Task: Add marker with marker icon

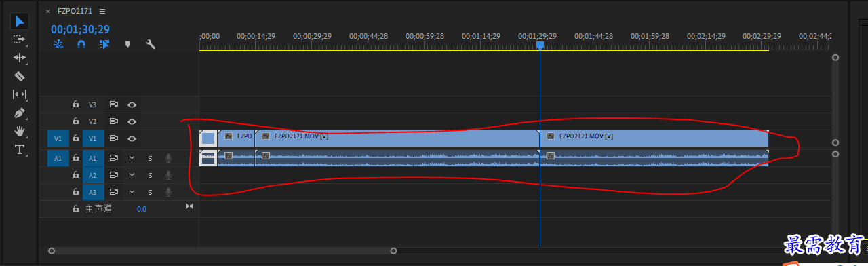Action: (127, 44)
